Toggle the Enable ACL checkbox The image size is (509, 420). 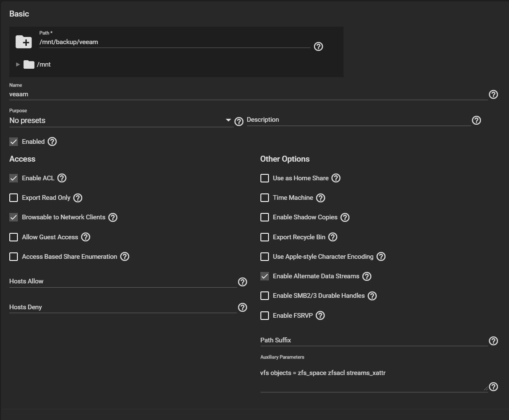point(14,178)
